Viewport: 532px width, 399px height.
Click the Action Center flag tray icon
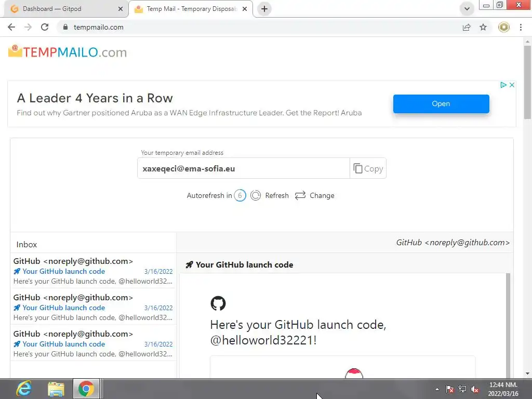[449, 389]
